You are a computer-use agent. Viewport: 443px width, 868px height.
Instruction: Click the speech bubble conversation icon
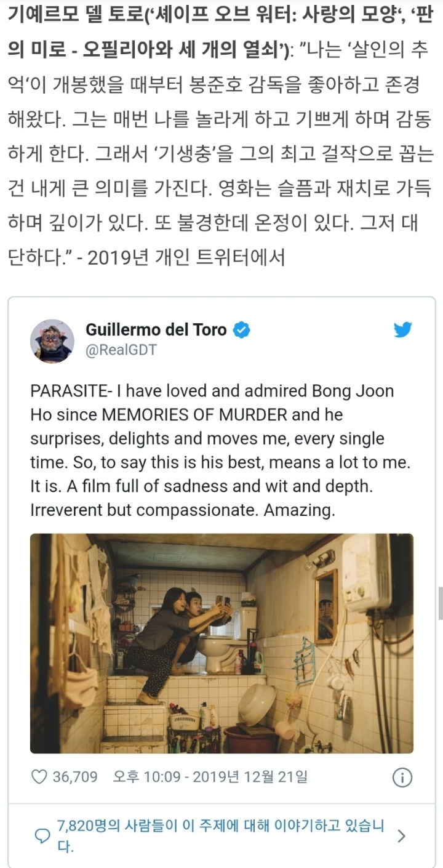42,836
